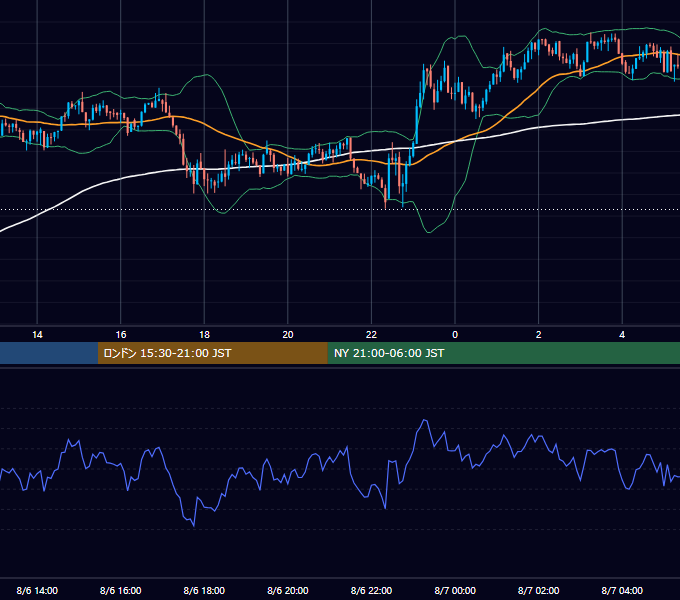Click hour label 20 on price chart axis

pyautogui.click(x=288, y=335)
